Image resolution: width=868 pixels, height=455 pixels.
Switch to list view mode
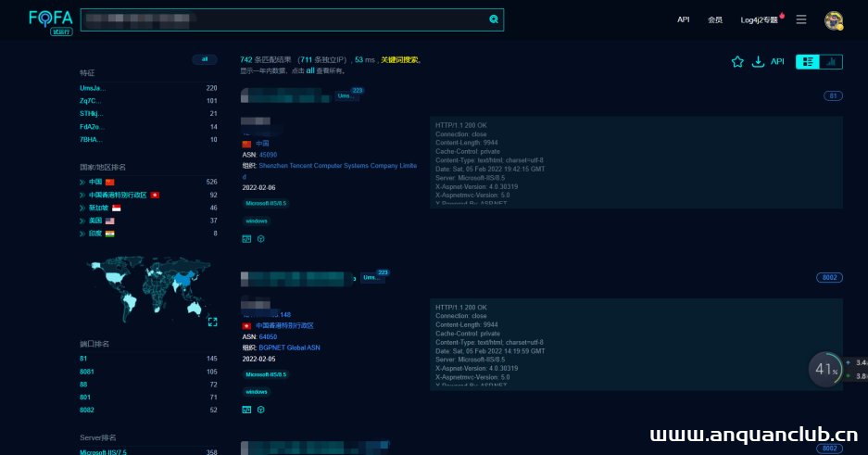point(808,61)
